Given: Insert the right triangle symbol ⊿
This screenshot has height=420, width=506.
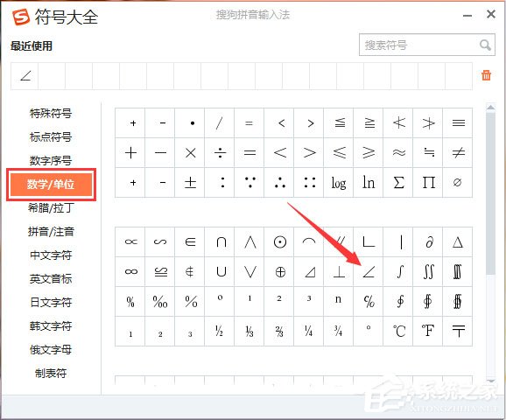Looking at the screenshot, I should point(309,271).
